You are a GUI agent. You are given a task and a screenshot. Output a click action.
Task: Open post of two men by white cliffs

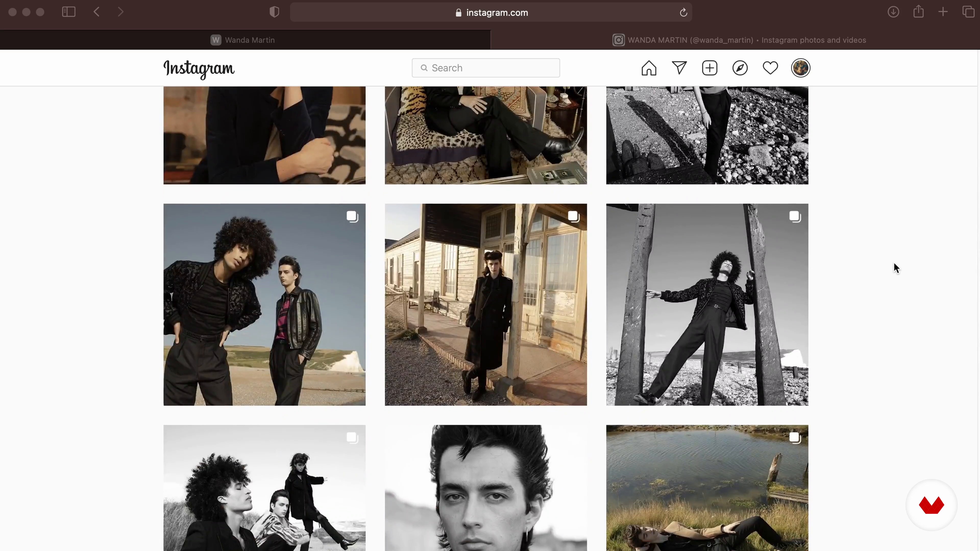pyautogui.click(x=264, y=305)
